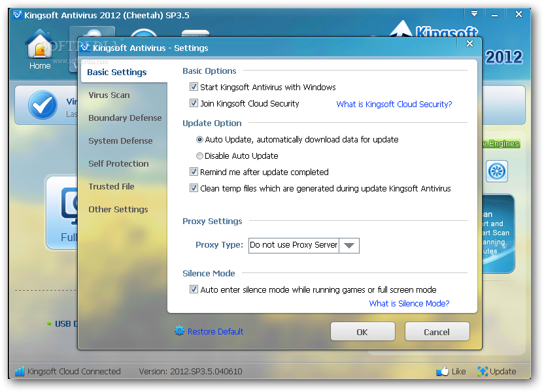Click Kingsoft Cloud Connected status text
Screen dimensions: 544x392
74,372
